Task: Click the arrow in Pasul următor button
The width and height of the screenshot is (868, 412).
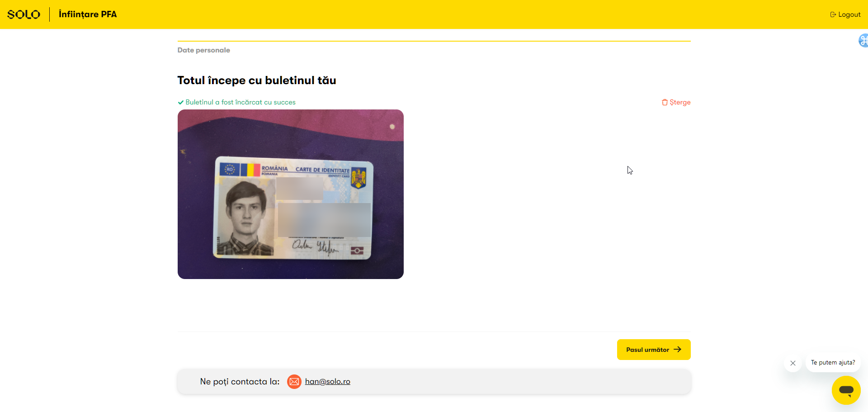Action: point(677,350)
